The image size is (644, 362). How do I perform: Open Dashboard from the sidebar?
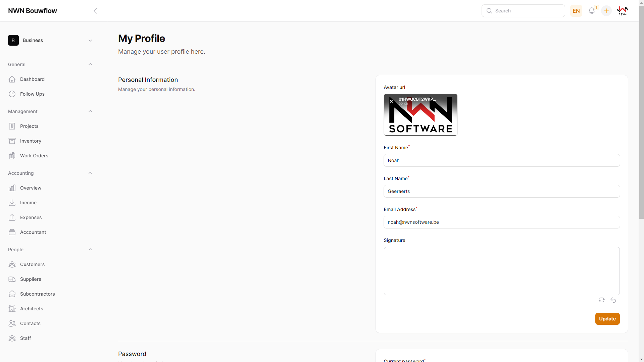pos(32,79)
